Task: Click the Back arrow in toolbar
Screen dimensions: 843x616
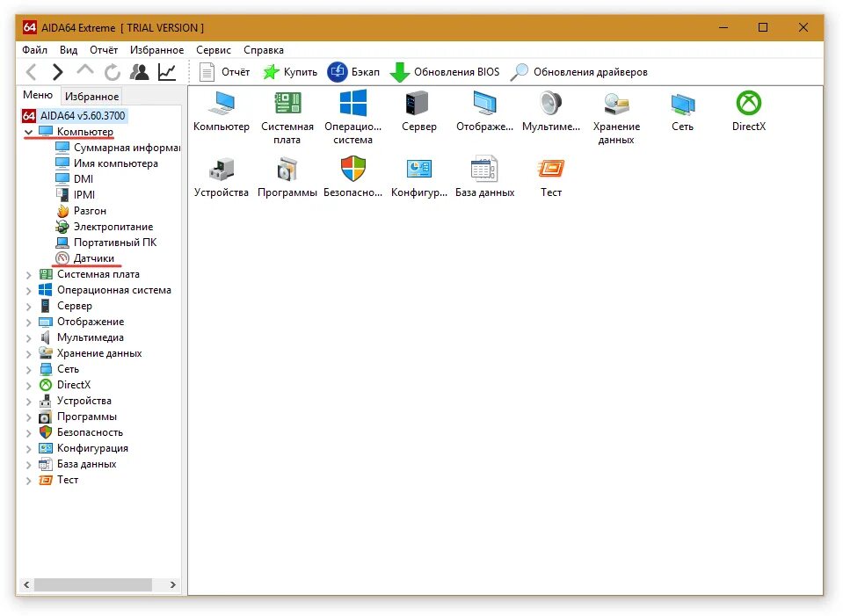Action: click(x=31, y=72)
